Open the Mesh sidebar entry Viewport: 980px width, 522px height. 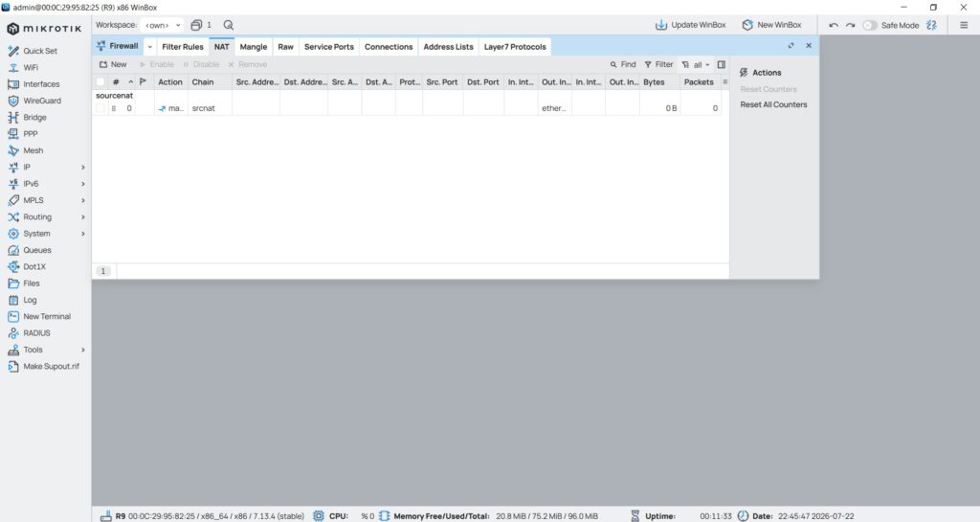click(33, 150)
